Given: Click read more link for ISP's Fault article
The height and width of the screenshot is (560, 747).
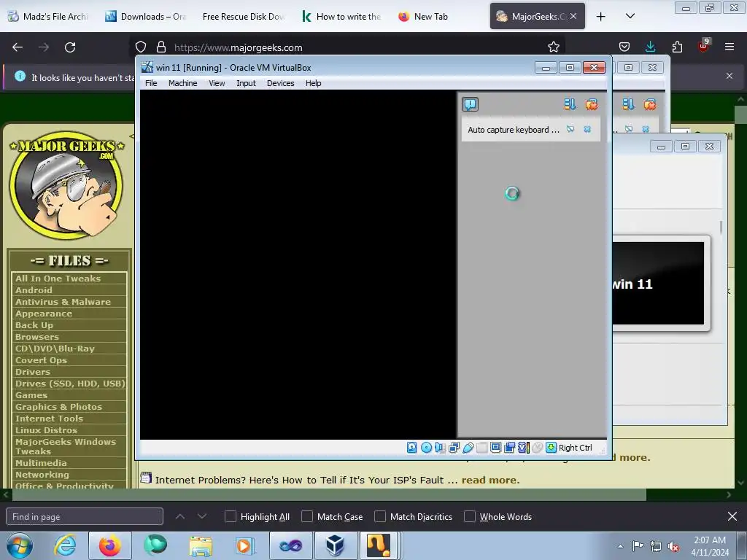Looking at the screenshot, I should tap(490, 480).
